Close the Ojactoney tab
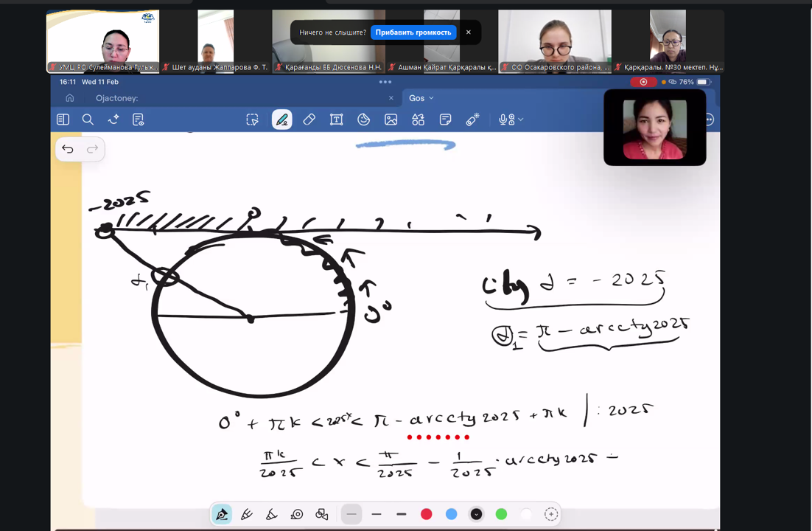 [391, 98]
